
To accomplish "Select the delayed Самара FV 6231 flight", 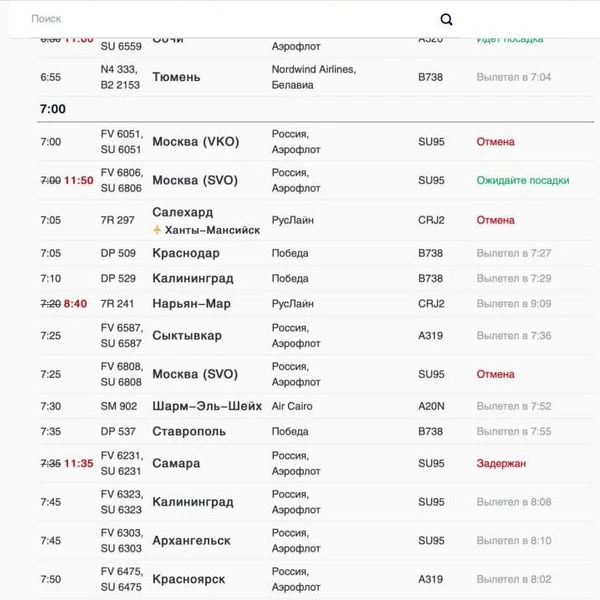I will point(315,463).
